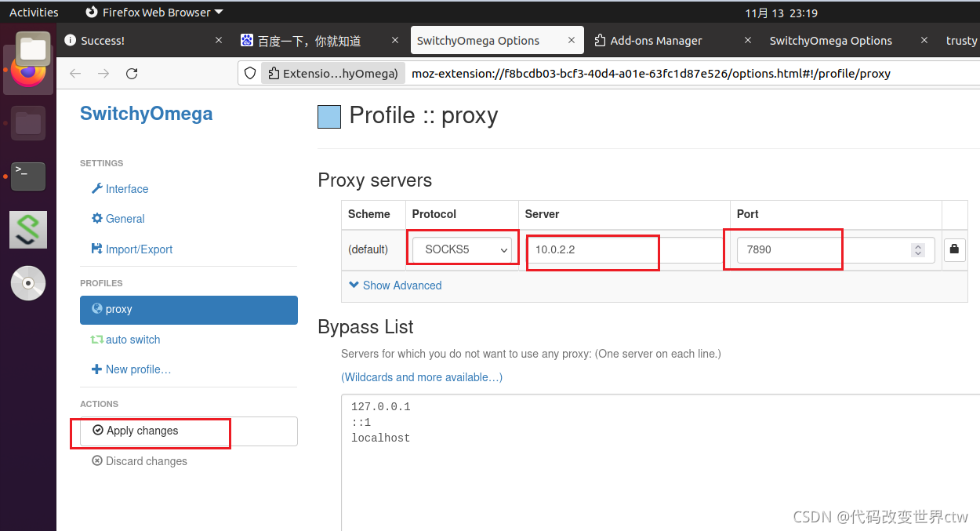Open the disc drive icon in the dock

click(28, 283)
